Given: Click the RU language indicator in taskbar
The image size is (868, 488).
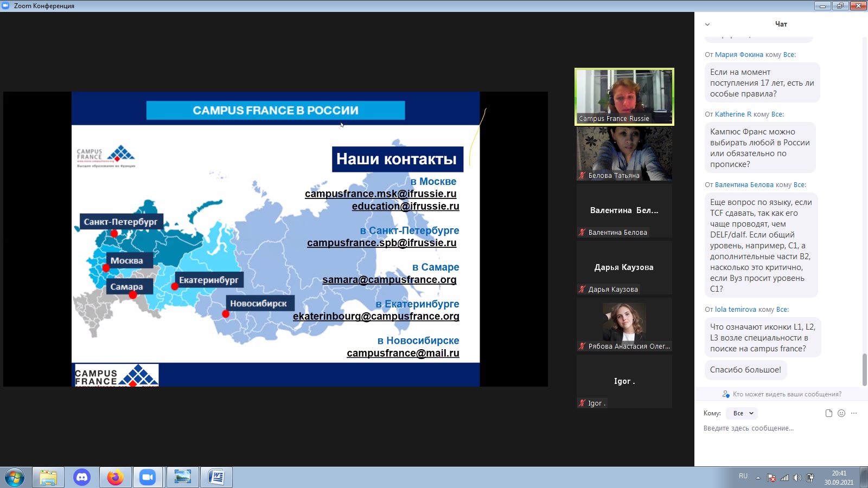Looking at the screenshot, I should click(743, 476).
